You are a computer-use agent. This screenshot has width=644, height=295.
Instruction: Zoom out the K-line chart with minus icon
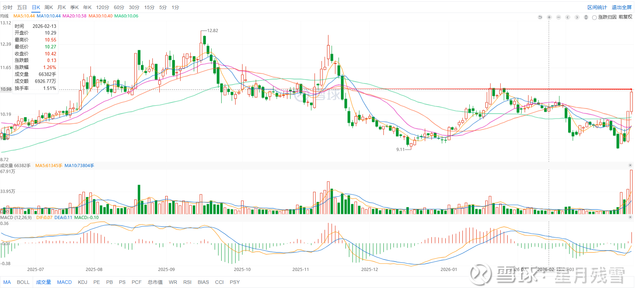point(558,17)
